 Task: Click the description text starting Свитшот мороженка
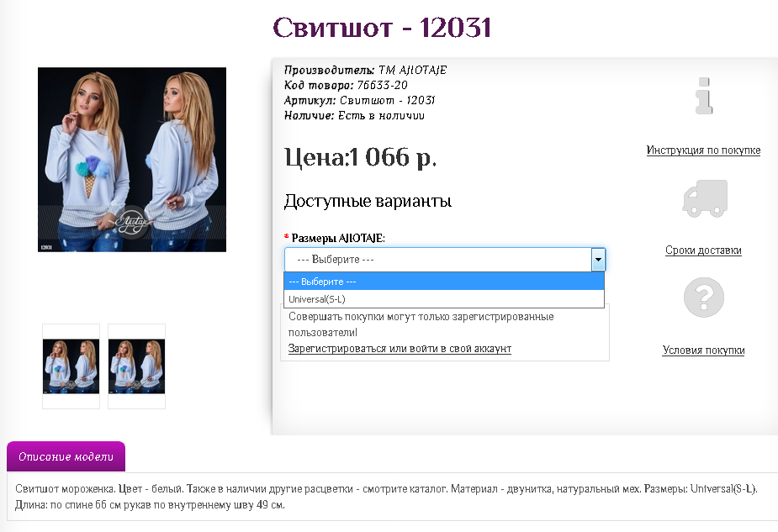click(x=386, y=497)
